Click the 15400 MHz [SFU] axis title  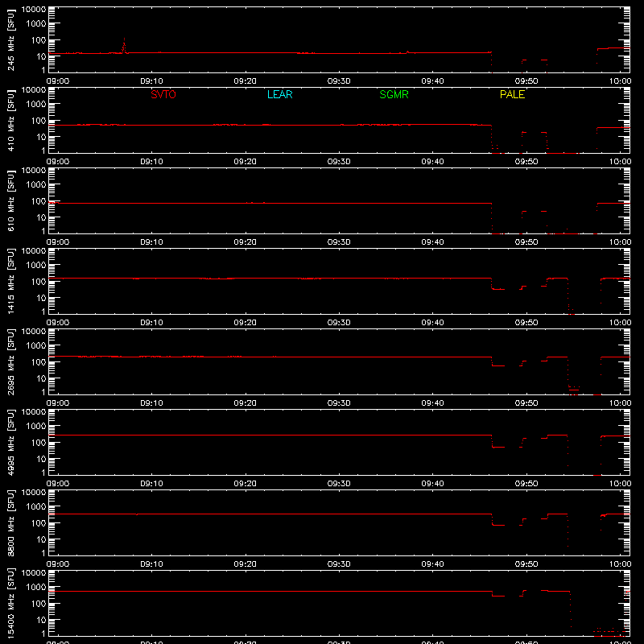[x=11, y=603]
